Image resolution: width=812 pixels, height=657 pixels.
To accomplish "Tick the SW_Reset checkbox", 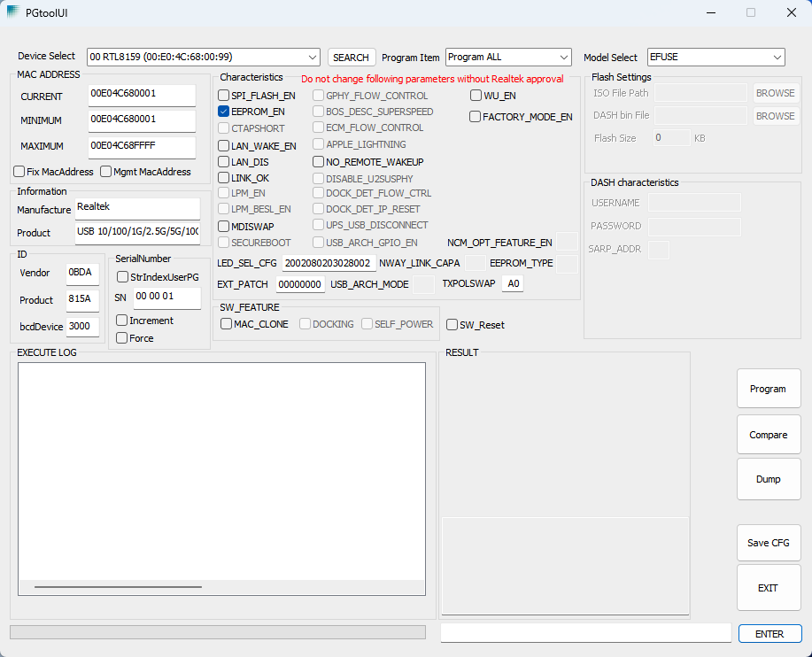I will pos(452,325).
